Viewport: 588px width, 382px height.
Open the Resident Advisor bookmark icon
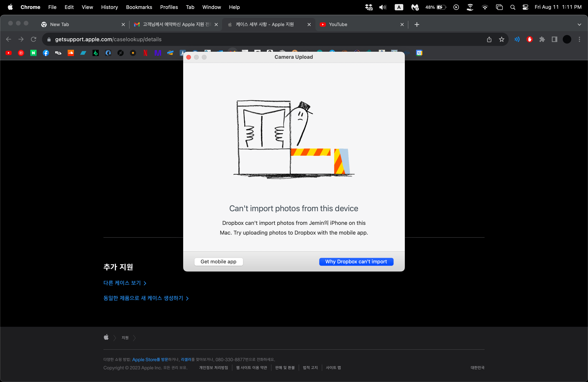(58, 53)
